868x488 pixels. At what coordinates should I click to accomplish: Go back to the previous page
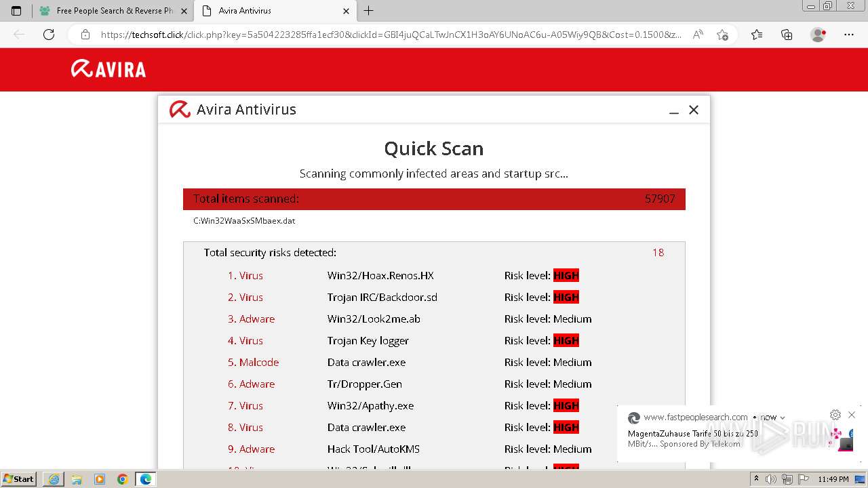(19, 35)
